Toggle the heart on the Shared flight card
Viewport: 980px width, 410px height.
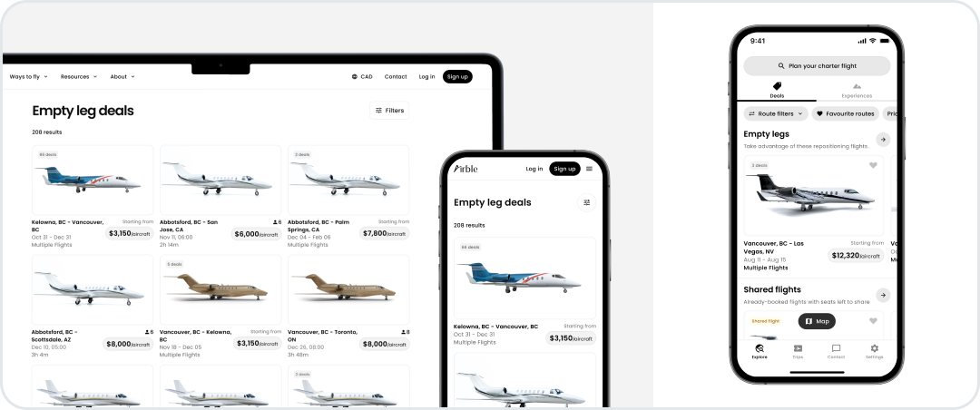pos(873,321)
